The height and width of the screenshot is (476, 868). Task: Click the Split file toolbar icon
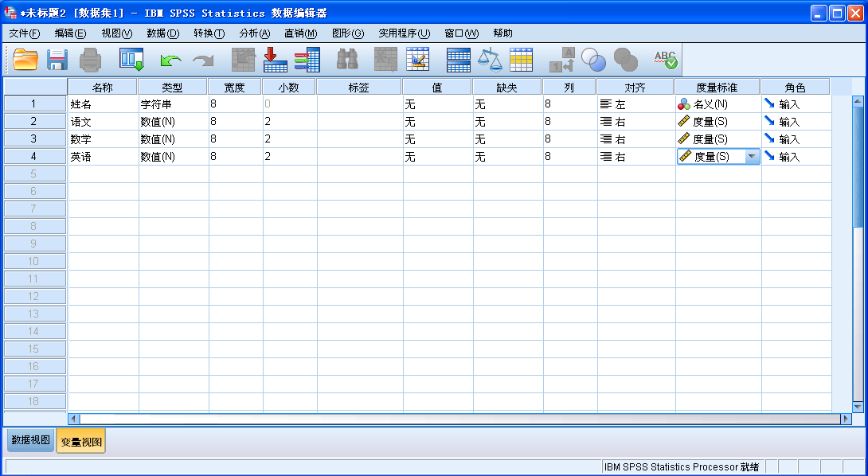tap(459, 60)
